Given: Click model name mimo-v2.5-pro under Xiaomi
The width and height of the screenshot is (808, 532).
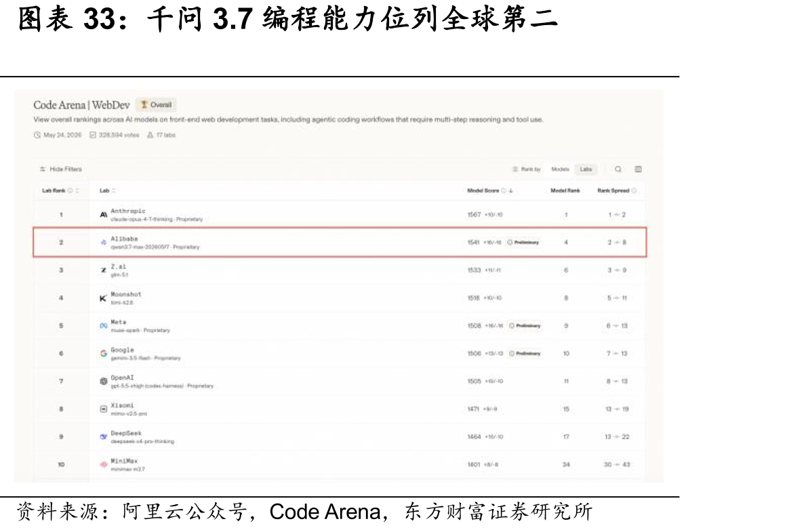Looking at the screenshot, I should tap(129, 413).
